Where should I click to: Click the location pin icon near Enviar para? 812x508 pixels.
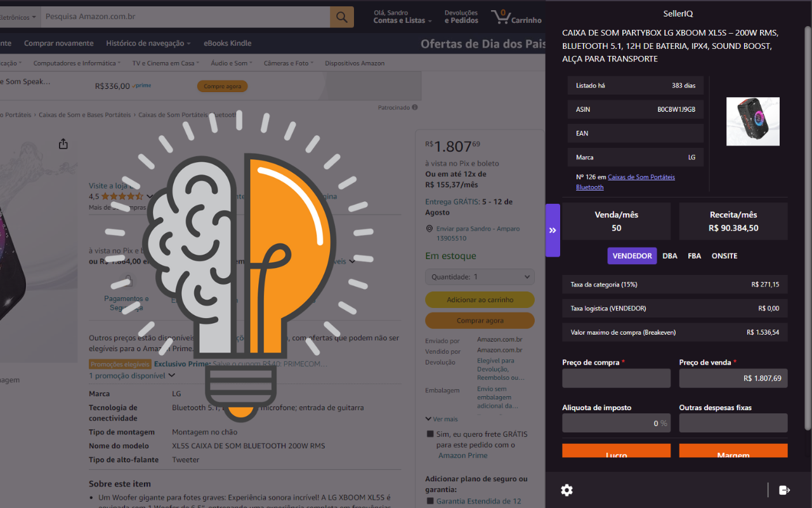pyautogui.click(x=429, y=229)
